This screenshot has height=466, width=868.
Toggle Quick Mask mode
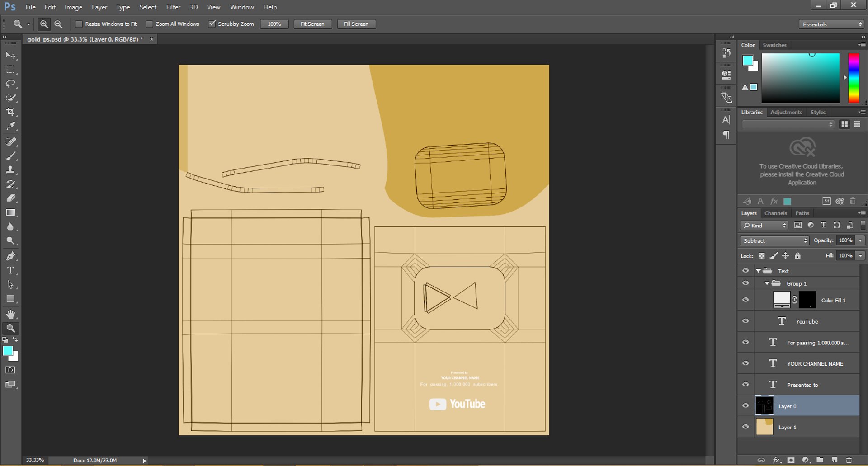10,370
